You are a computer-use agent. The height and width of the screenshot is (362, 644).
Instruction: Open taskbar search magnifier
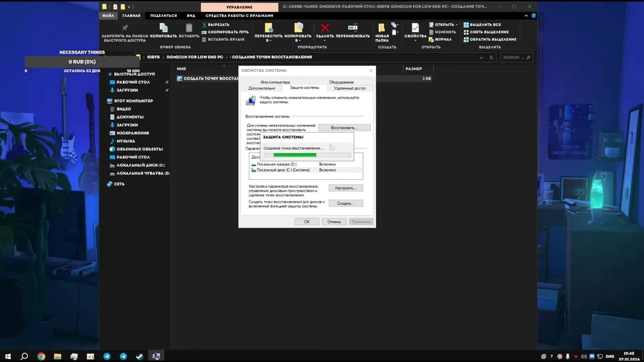pos(24,356)
